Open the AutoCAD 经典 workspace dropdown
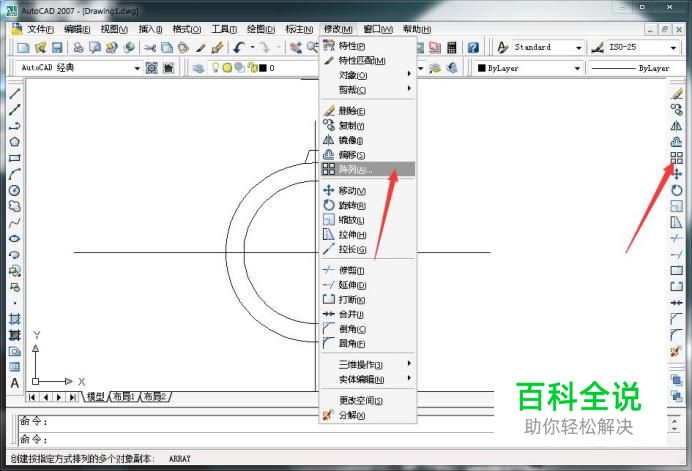Viewport: 692px width, 471px height. (137, 68)
